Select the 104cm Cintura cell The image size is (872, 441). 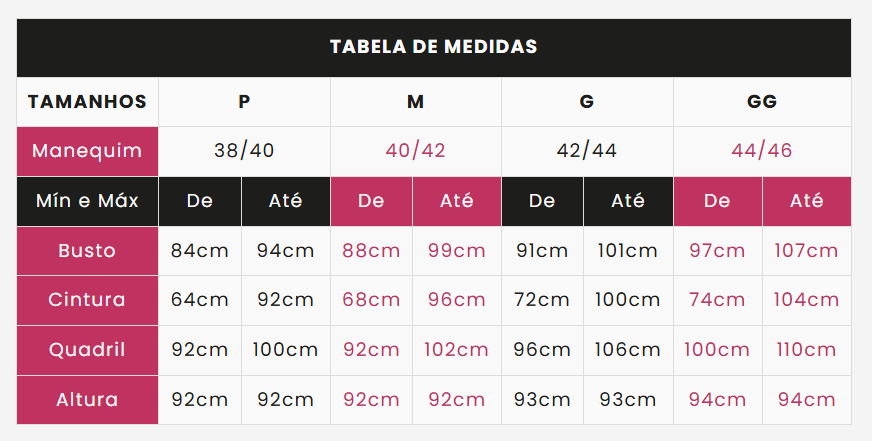click(806, 300)
